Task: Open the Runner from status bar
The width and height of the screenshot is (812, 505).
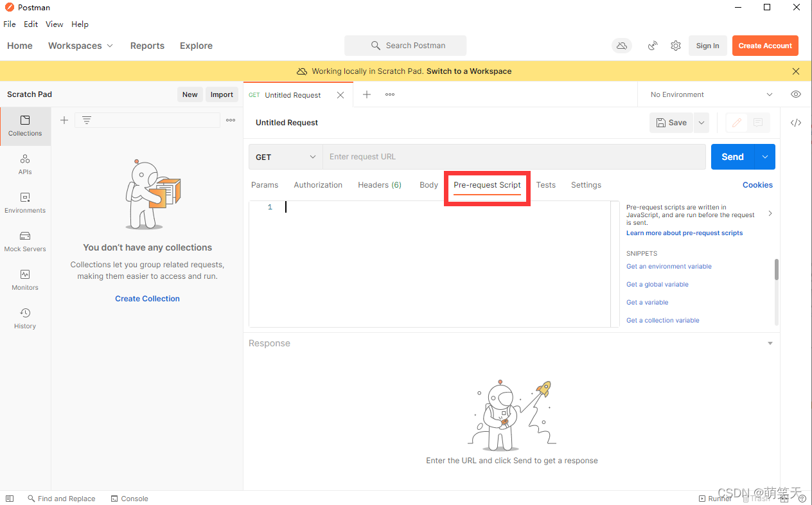Action: point(715,499)
